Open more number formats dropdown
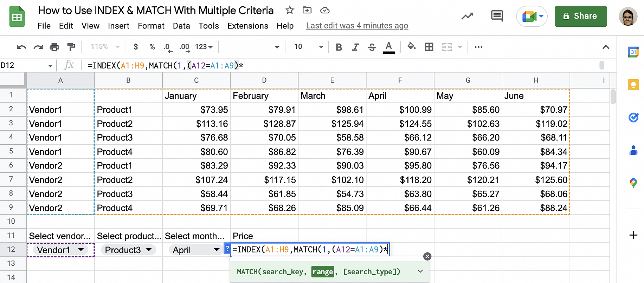 204,47
